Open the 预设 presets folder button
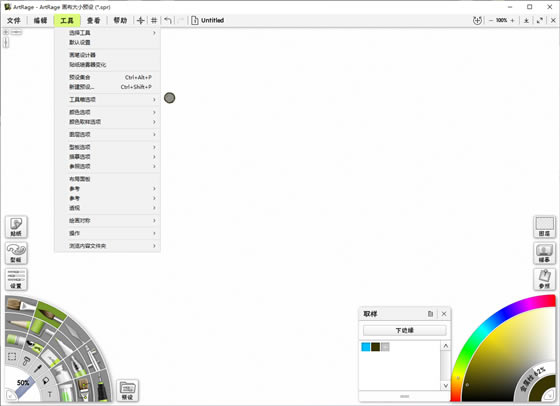This screenshot has width=560, height=406. (x=128, y=390)
